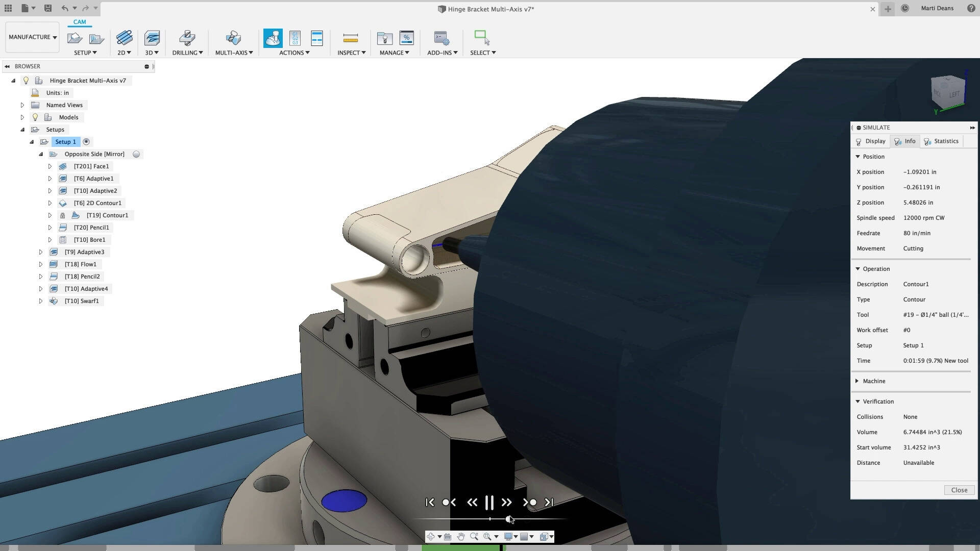Jump to next operation in simulation
The image size is (980, 551).
(529, 503)
